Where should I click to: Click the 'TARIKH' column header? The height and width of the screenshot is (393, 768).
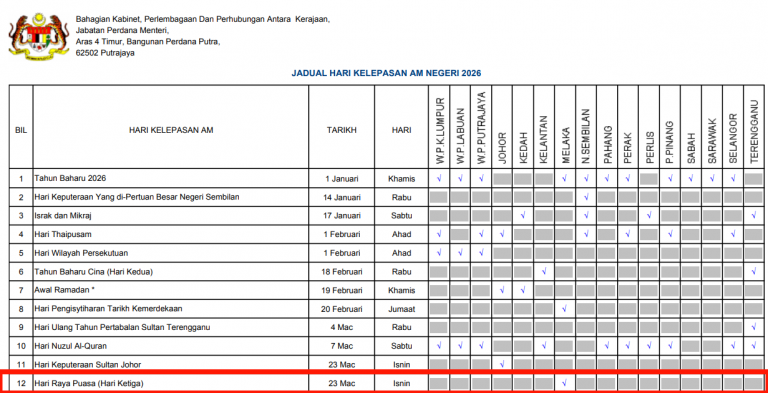(x=342, y=130)
